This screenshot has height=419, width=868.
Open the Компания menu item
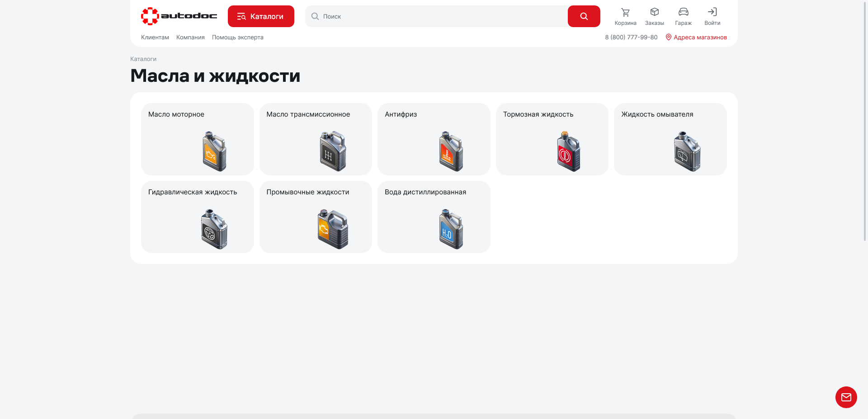(190, 38)
